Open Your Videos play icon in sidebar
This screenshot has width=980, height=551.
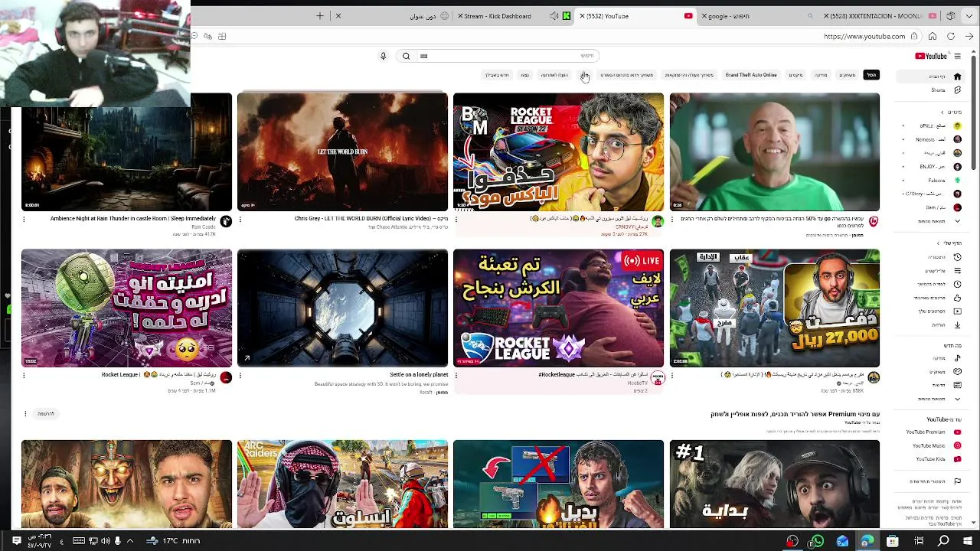point(957,311)
